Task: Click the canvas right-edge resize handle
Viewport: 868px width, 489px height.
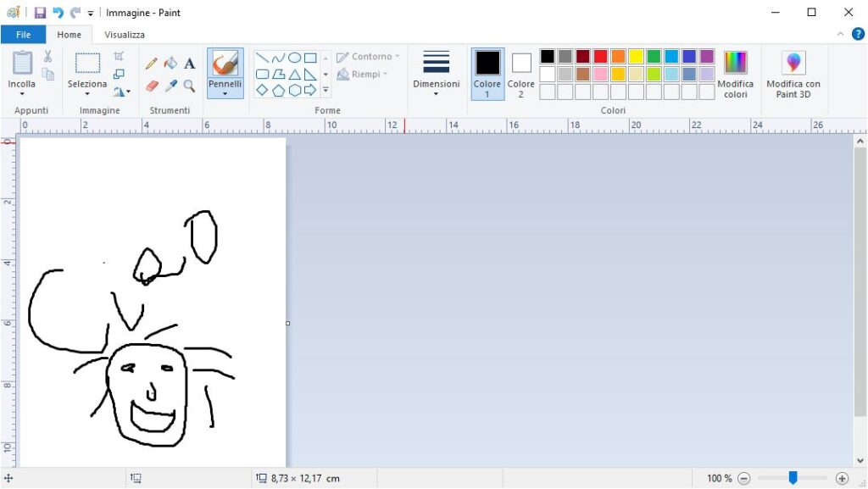Action: click(x=288, y=323)
